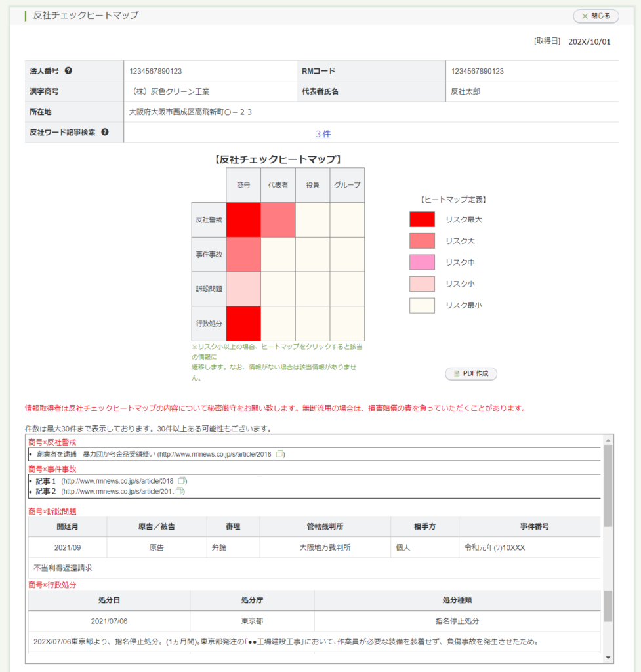Image resolution: width=641 pixels, height=672 pixels.
Task: Select the 商号 × 事件事故 heatmap cell
Action: pos(243,255)
